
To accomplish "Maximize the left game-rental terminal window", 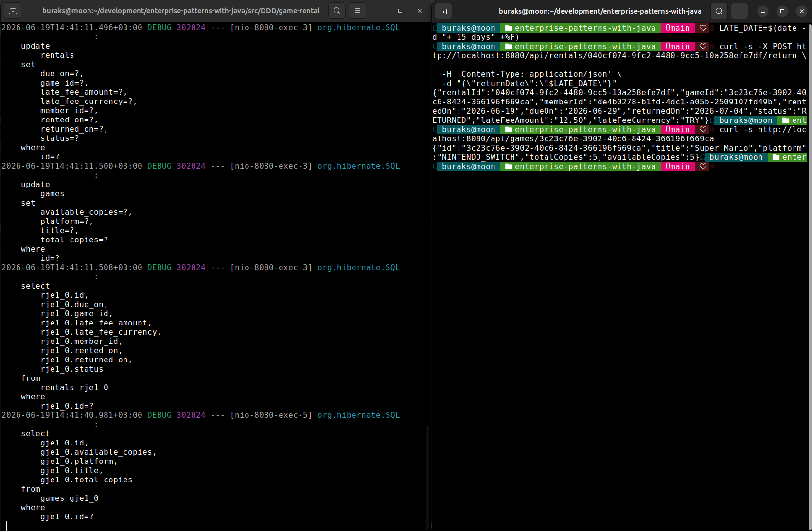I will 400,11.
